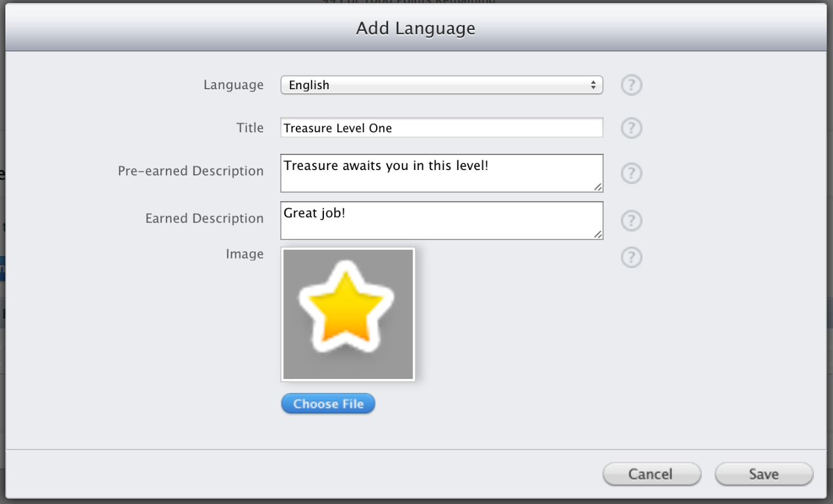Click the Earned Description resize grip

[598, 234]
